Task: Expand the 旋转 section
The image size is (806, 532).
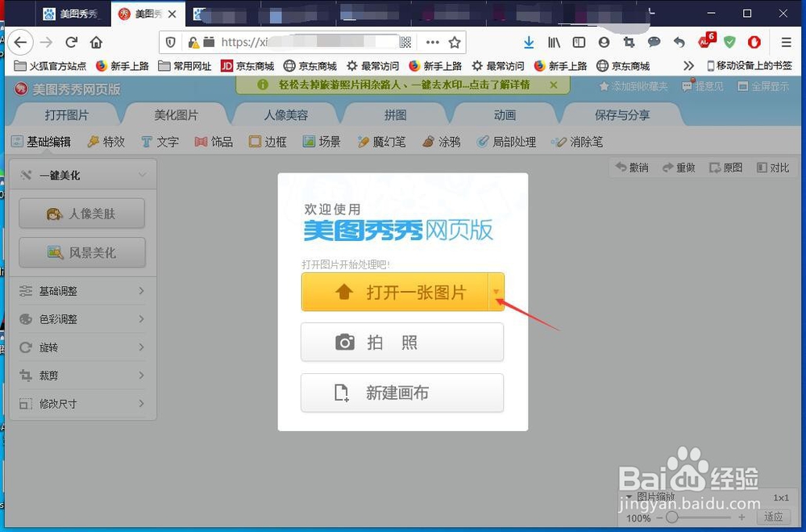Action: pos(83,347)
